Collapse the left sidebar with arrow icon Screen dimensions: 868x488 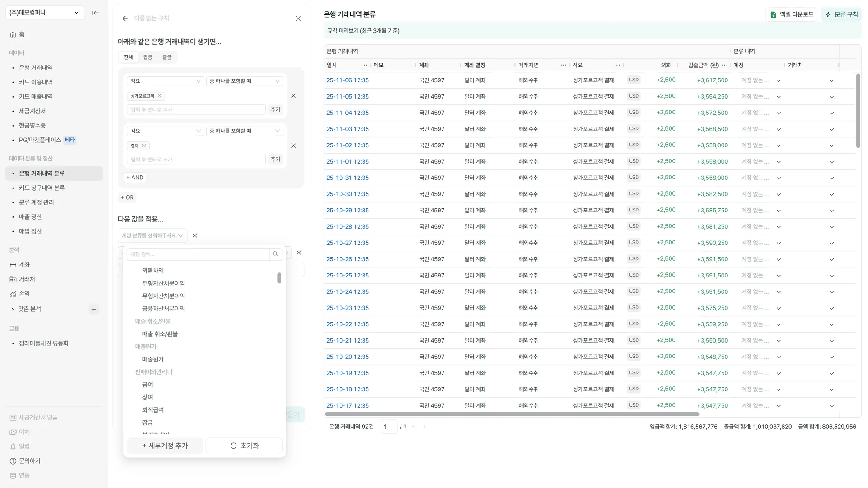click(95, 13)
